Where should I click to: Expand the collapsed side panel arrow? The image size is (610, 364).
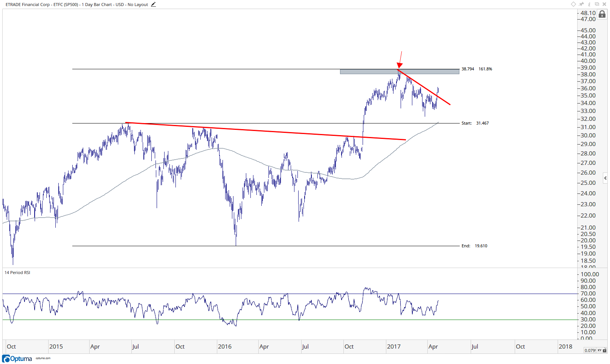(605, 178)
